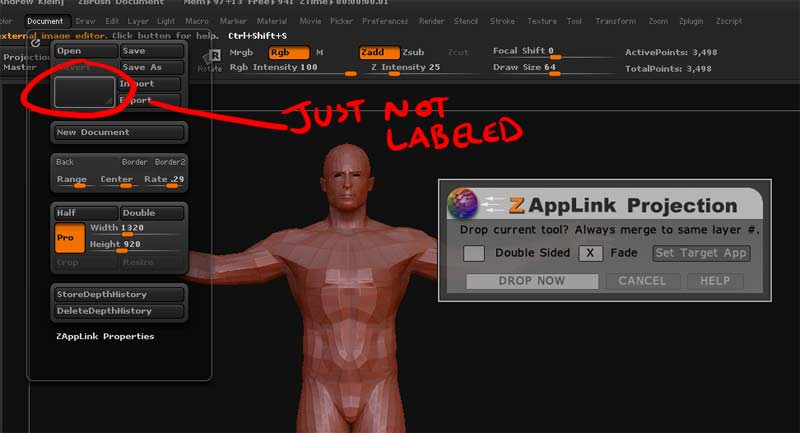Click the CANCEL button in ZAppLink dialog
The image size is (800, 433).
642,281
